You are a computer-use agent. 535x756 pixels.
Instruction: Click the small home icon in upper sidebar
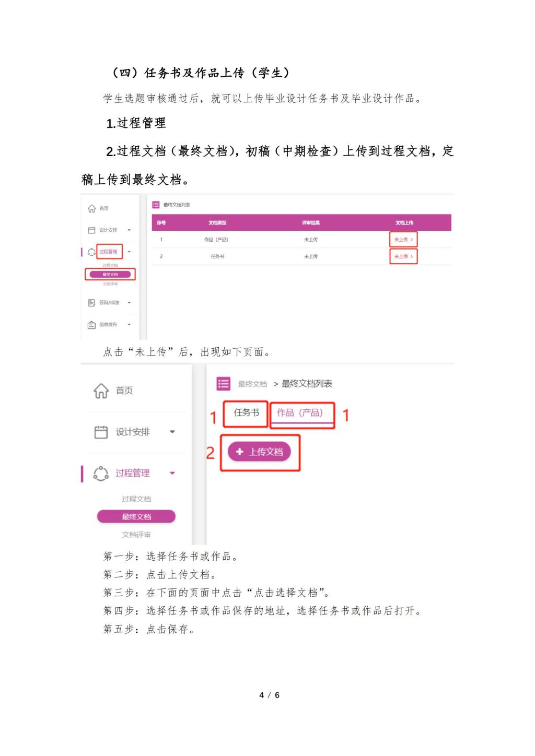91,208
